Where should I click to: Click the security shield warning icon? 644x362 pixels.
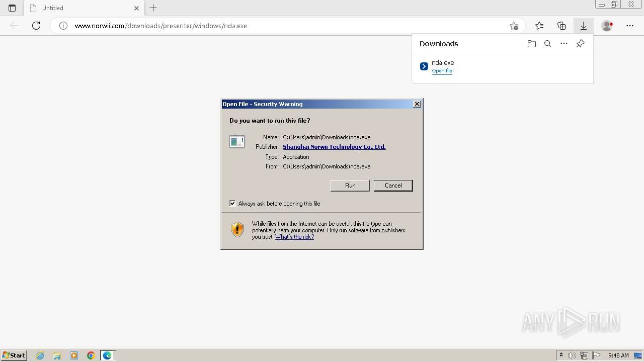pyautogui.click(x=237, y=229)
